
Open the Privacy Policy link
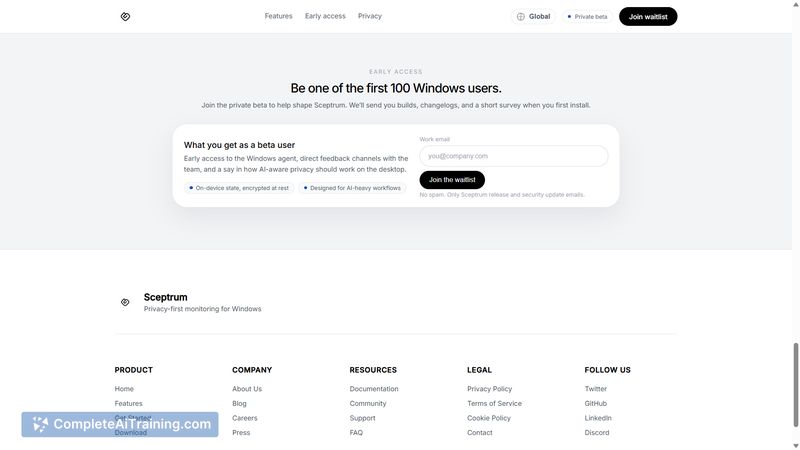coord(489,389)
